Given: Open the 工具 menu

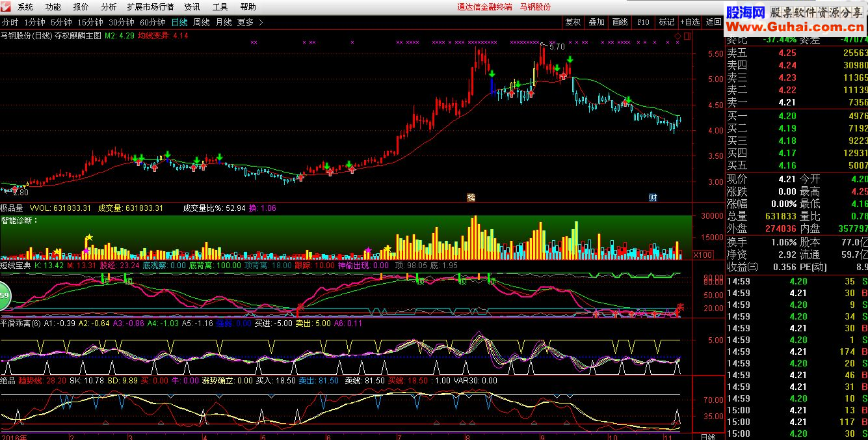Looking at the screenshot, I should coord(220,7).
